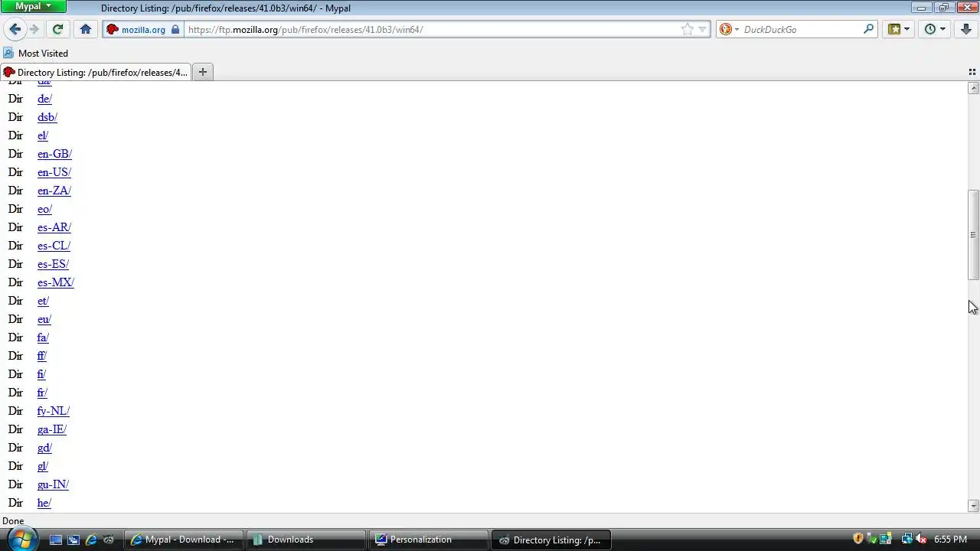Open the fa/ directory link
The image size is (980, 551).
click(x=43, y=337)
